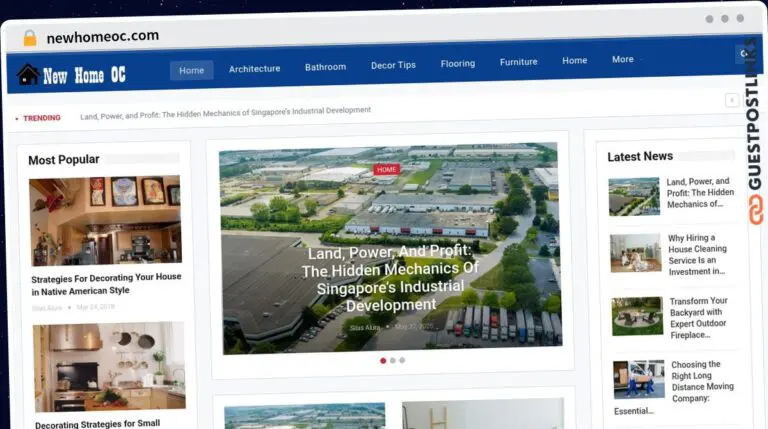Open the trending Singapore industrial development headline
Screen dimensions: 768x429
pyautogui.click(x=225, y=110)
